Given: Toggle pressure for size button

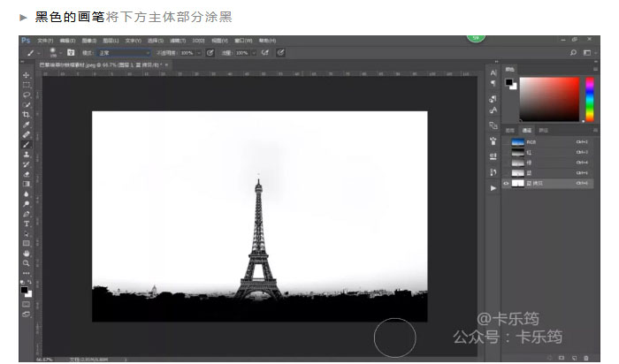Looking at the screenshot, I should point(280,52).
